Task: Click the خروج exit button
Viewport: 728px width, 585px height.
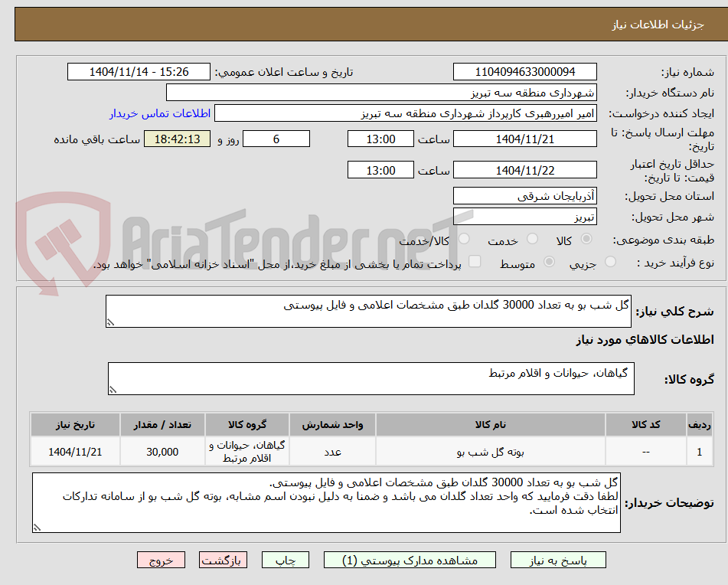Action: (161, 560)
